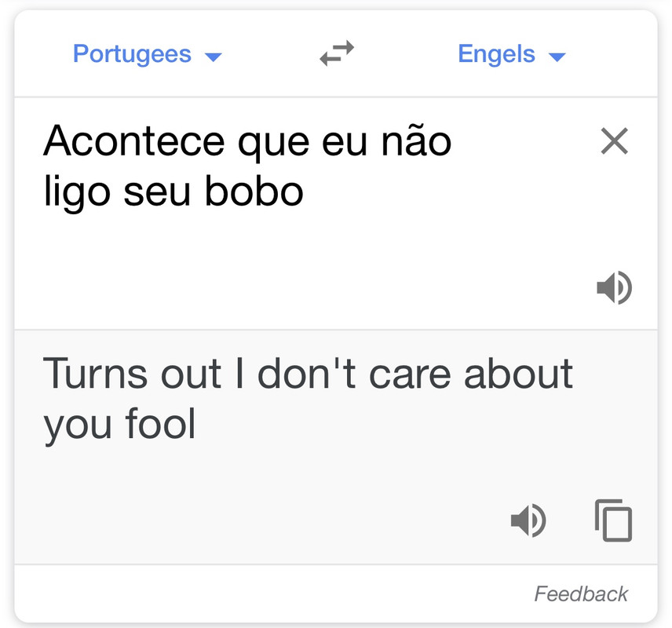Image resolution: width=672 pixels, height=628 pixels.
Task: Play audio of the English translation
Action: point(528,520)
